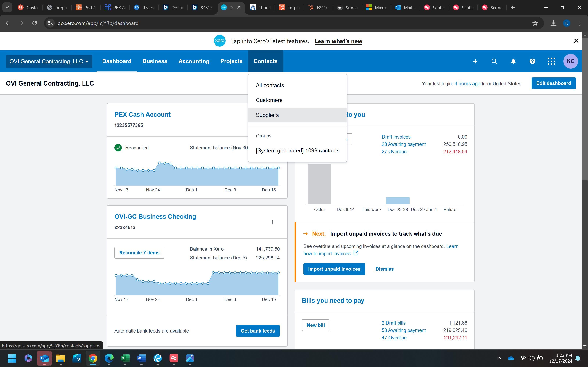Open the Xero search magnifier icon
Viewport: 588px width, 367px height.
pos(494,61)
